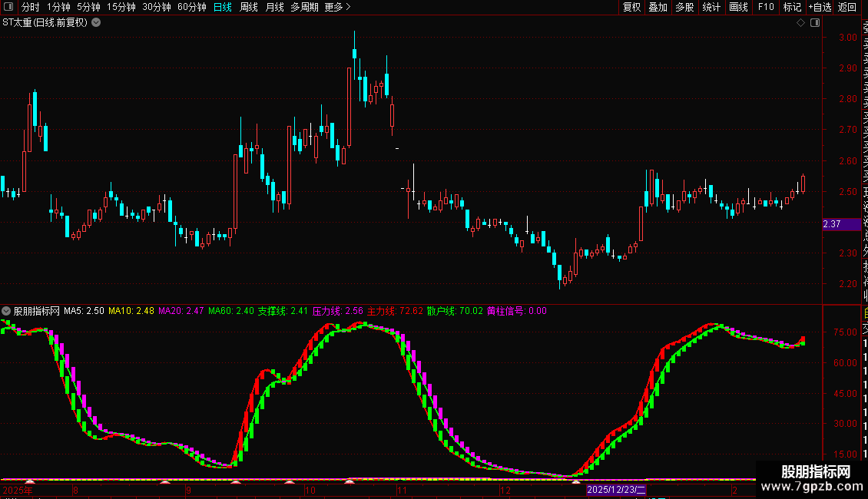
Task: Click the ST太重(日线.前复权) chart title
Action: click(x=45, y=23)
